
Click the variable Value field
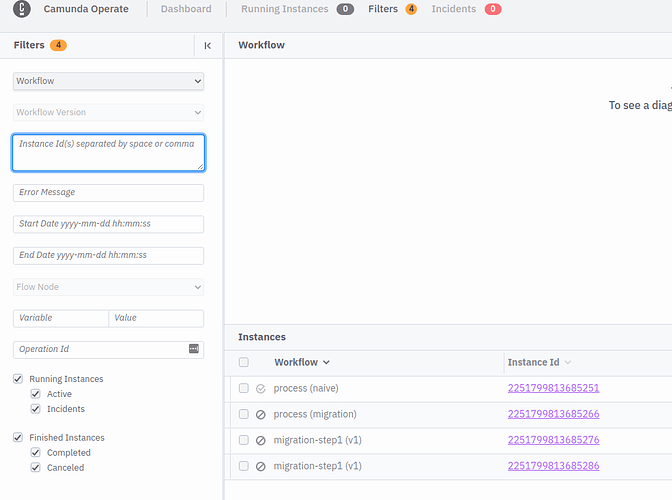pos(156,318)
